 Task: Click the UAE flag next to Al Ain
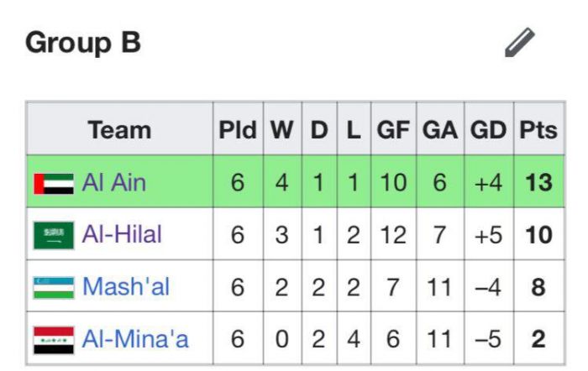pyautogui.click(x=54, y=183)
